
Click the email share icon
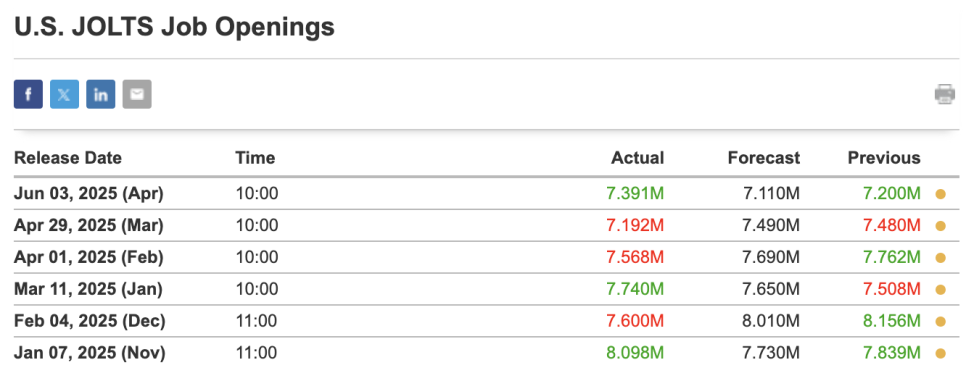click(137, 94)
